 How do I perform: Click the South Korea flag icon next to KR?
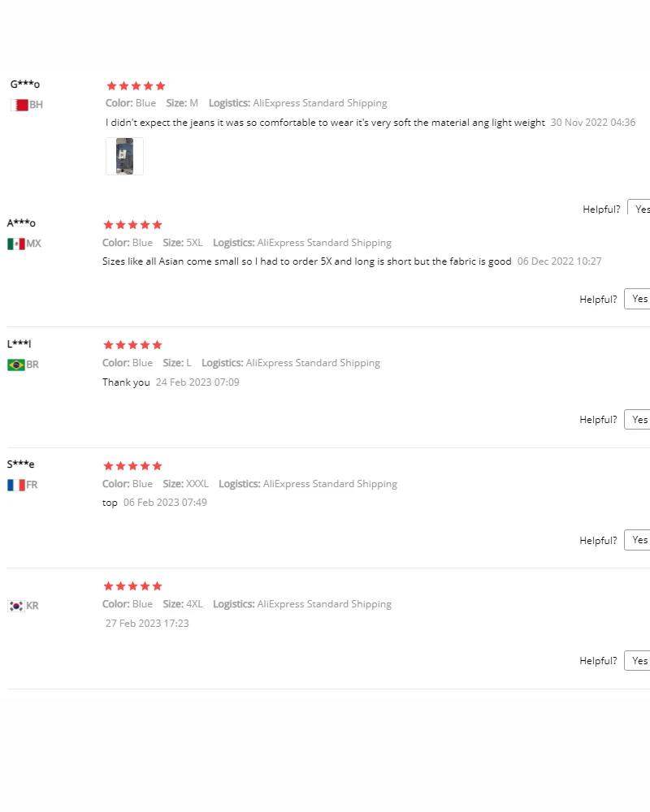coord(15,606)
